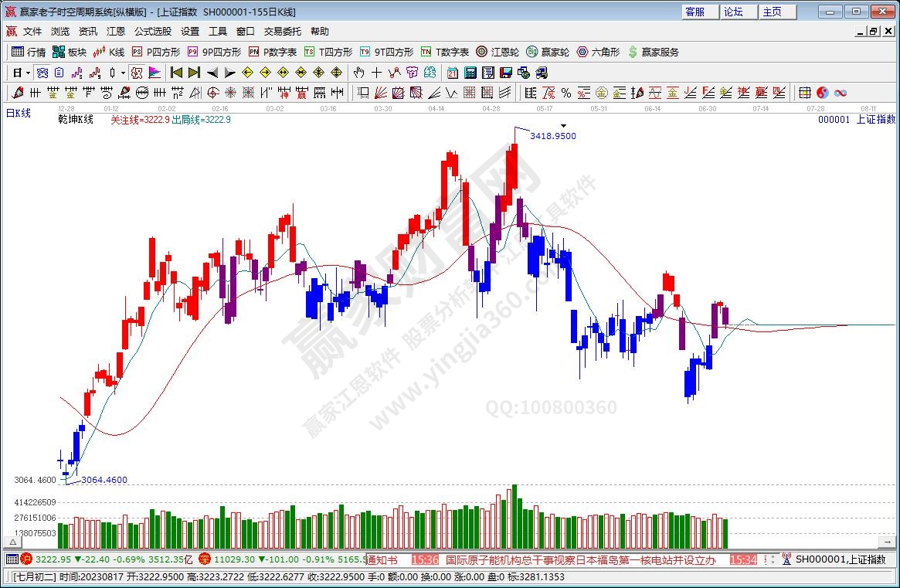Open the 公式选股 menu
This screenshot has height=588, width=900.
point(152,32)
